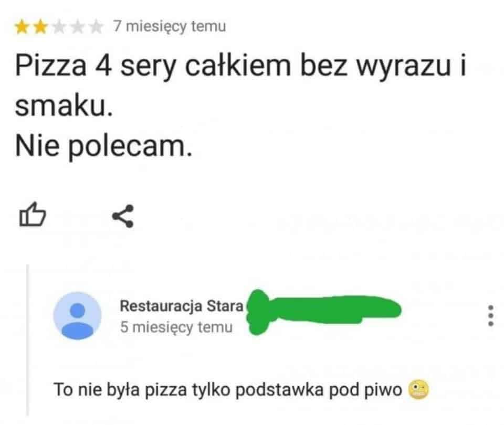Viewport: 504px width, 425px height.
Task: Select the reply text "To nie była pizza"
Action: click(120, 390)
